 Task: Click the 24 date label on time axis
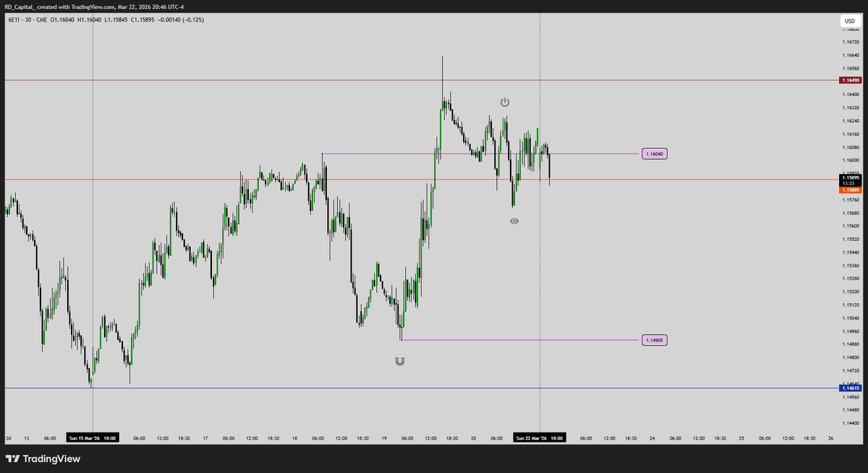point(652,438)
